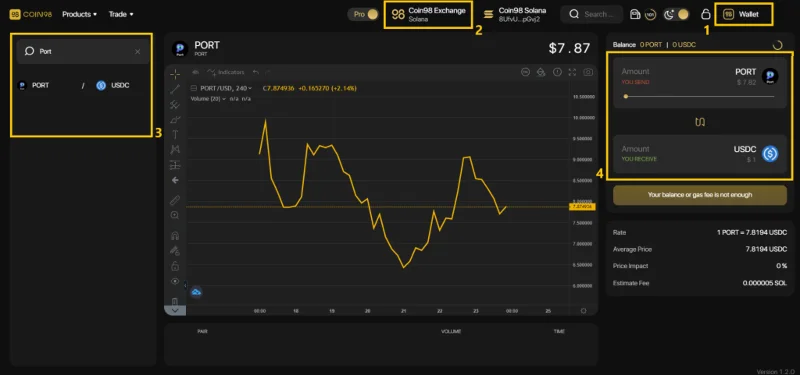The image size is (800, 375).
Task: Click 'Your balance or gas fee is not enough'
Action: point(700,195)
